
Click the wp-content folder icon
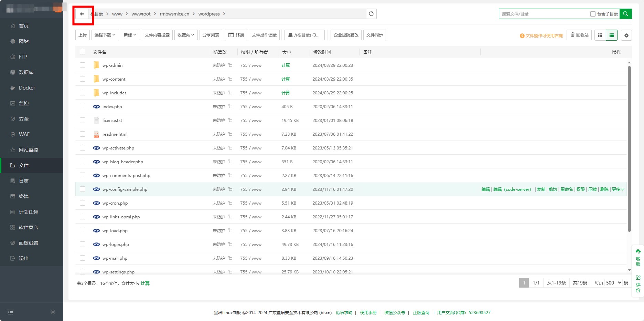point(96,79)
